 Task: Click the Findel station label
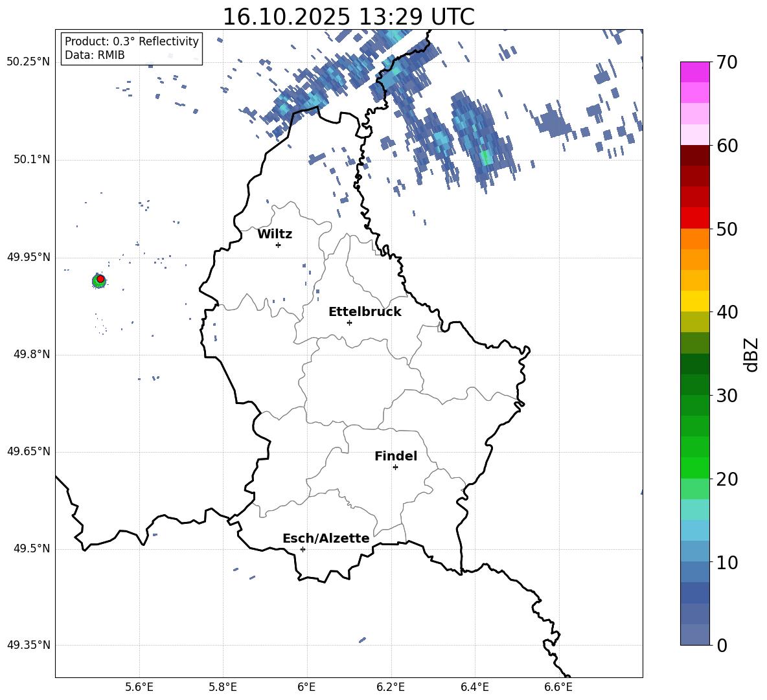pyautogui.click(x=396, y=456)
